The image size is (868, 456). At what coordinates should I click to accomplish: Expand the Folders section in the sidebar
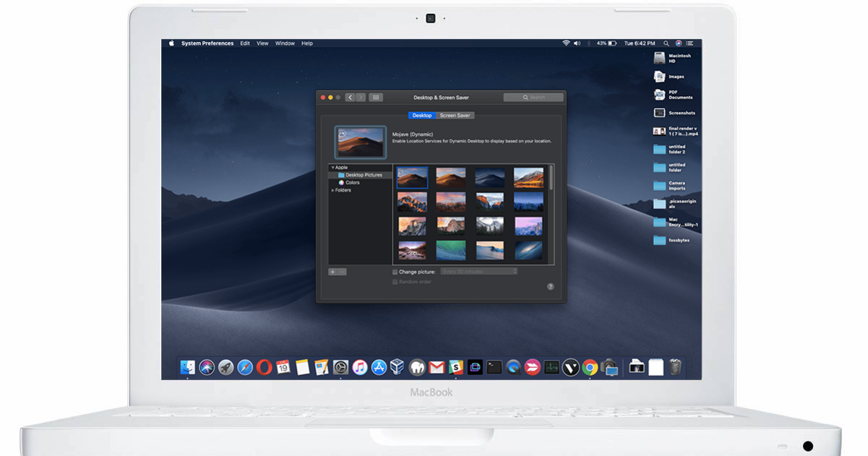coord(332,190)
